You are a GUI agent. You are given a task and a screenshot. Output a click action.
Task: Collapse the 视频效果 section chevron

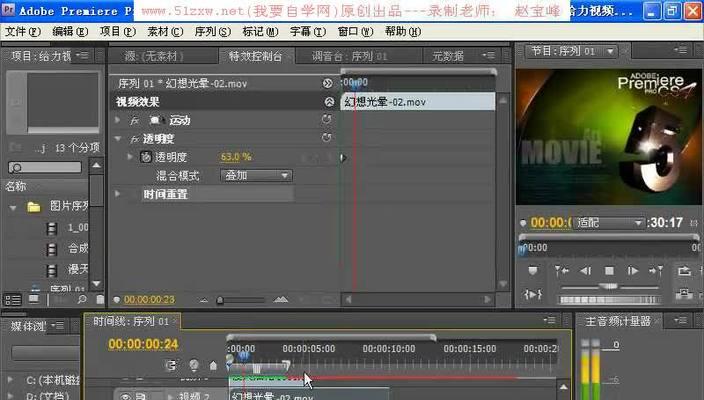pos(329,102)
